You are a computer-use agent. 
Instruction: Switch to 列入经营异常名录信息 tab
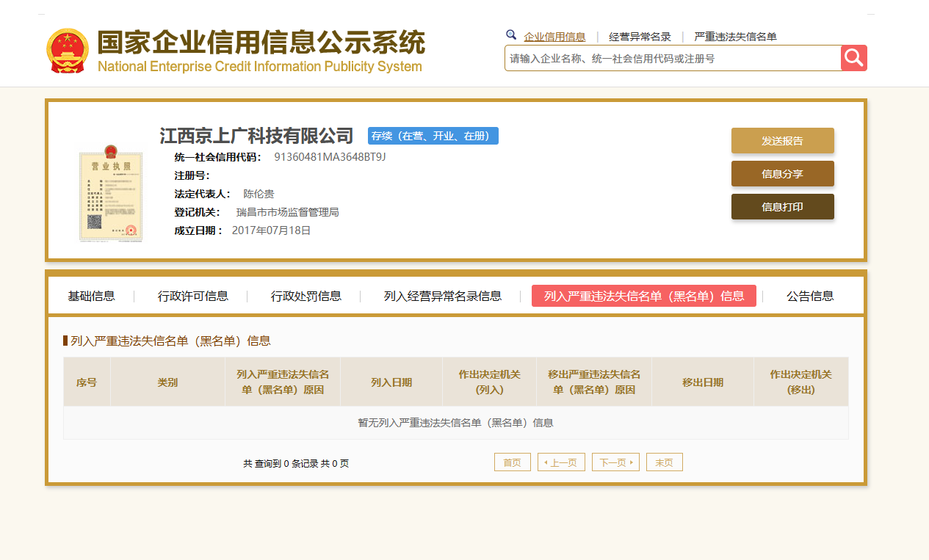click(443, 297)
